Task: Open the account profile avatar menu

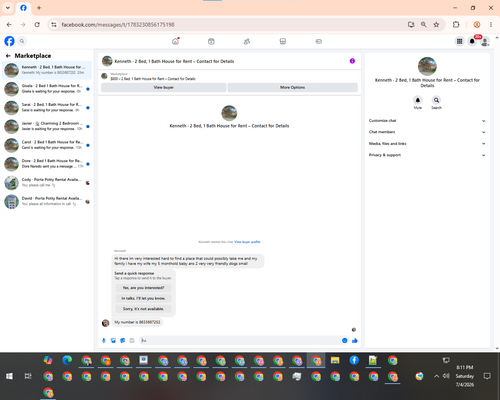Action: pos(485,41)
